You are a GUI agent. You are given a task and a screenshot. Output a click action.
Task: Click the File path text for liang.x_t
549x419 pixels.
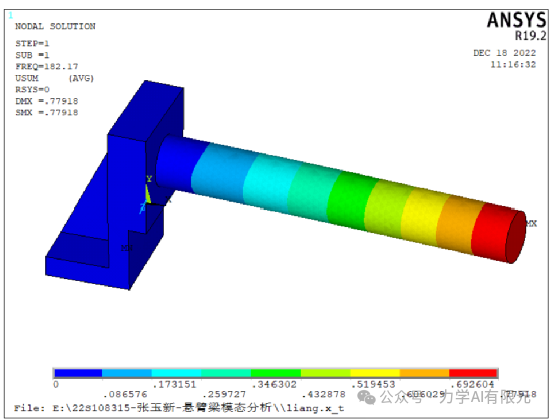[179, 408]
